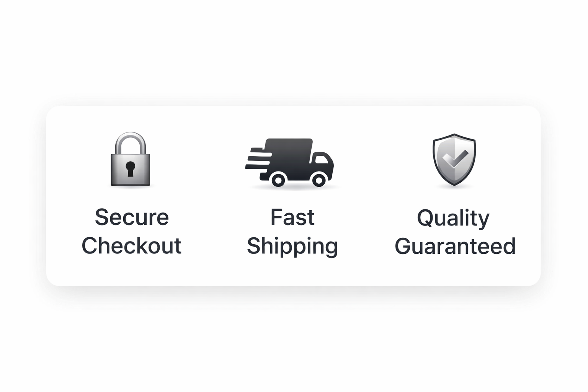Viewport: 588px width, 392px height.
Task: Click the keyhole on the padlock
Action: tap(131, 169)
